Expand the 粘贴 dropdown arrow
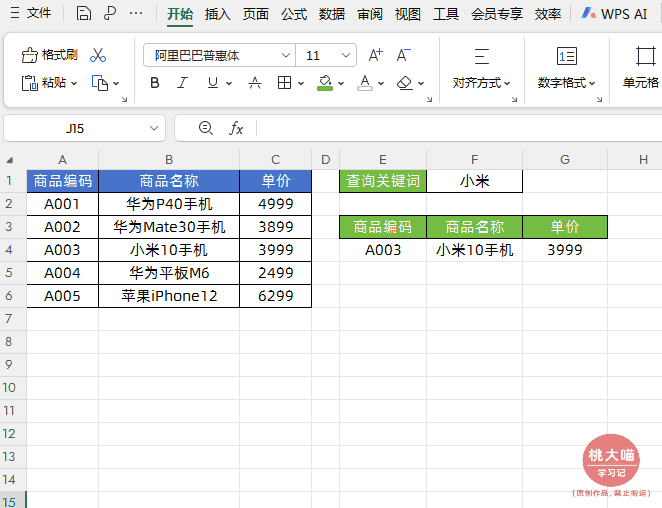 pos(74,84)
